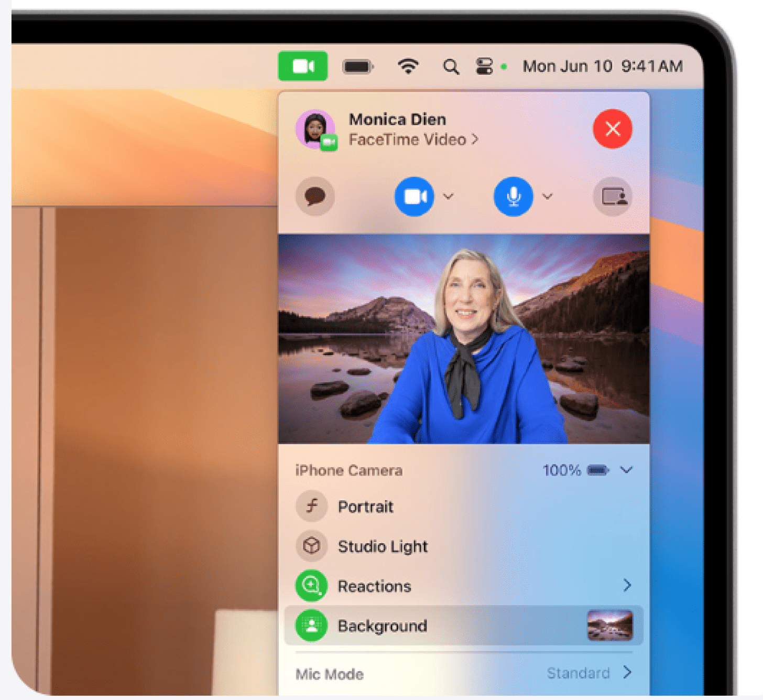
Task: Open FaceTime Video call details link
Action: click(x=414, y=140)
